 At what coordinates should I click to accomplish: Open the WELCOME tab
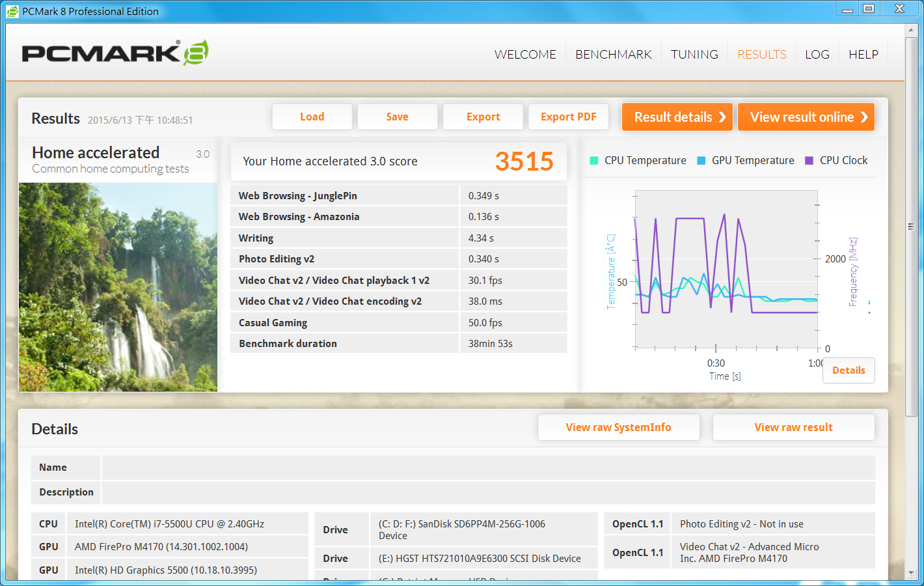[525, 55]
